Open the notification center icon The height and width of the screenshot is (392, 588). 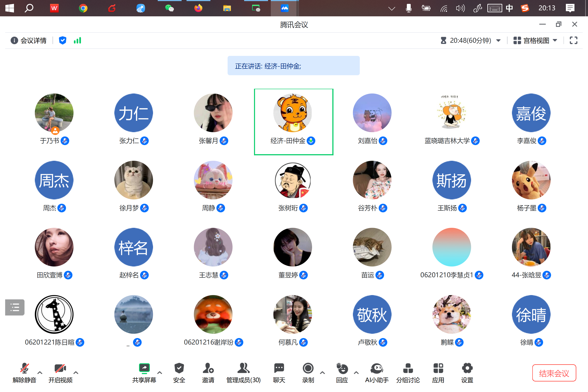click(x=570, y=8)
